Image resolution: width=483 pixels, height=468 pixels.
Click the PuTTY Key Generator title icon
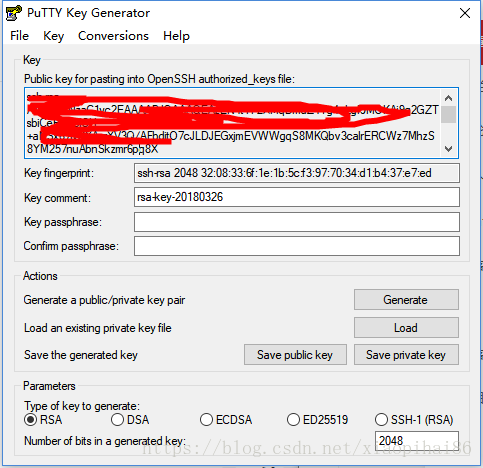click(14, 13)
